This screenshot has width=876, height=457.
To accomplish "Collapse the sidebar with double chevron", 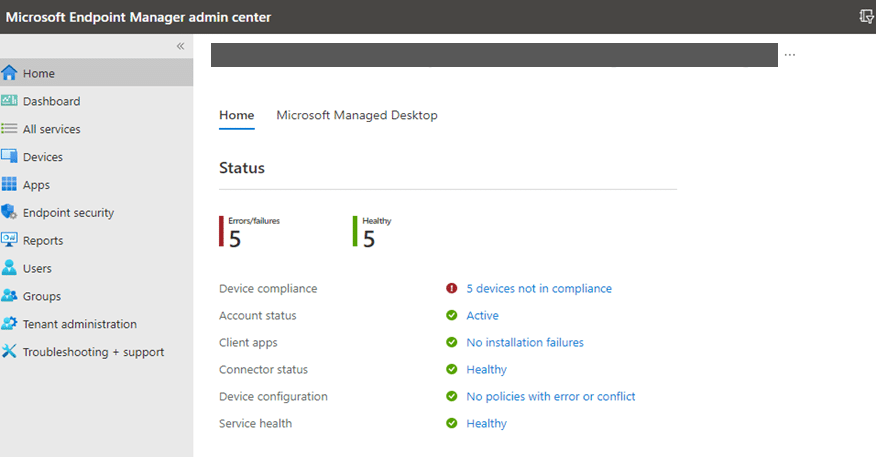I will pyautogui.click(x=180, y=46).
